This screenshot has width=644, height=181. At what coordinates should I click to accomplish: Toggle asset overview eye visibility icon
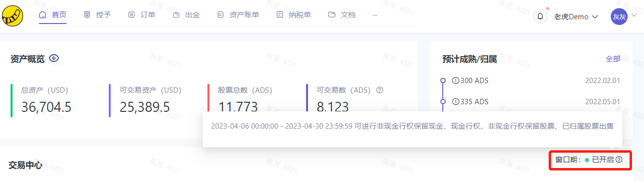54,58
